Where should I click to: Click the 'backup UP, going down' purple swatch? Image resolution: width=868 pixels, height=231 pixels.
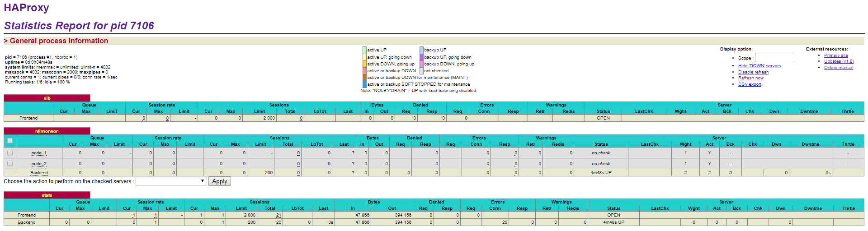421,57
